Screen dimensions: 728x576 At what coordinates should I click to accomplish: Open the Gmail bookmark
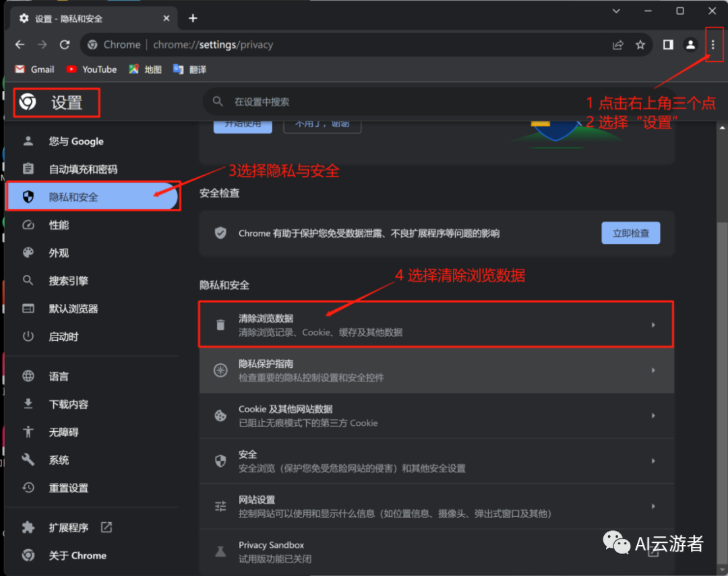pyautogui.click(x=34, y=69)
